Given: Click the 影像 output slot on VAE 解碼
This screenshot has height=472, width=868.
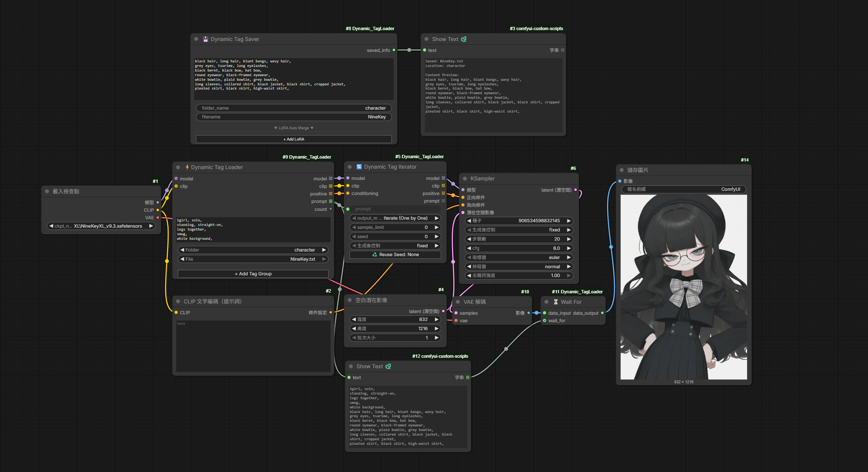Looking at the screenshot, I should [529, 313].
